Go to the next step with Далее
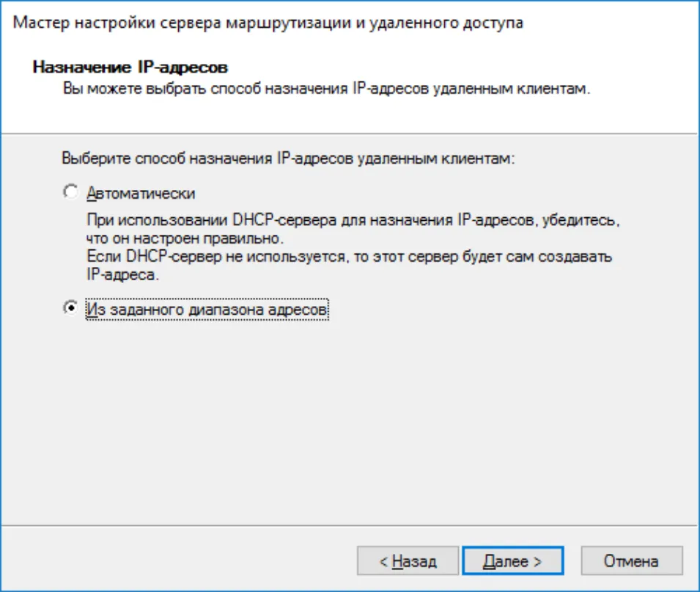Screen dimensions: 700x592 coord(512,560)
